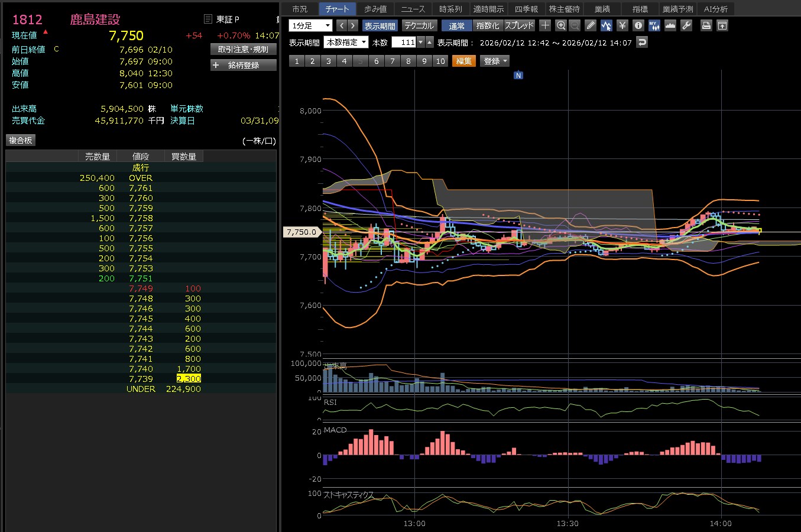Print the chart with printer icon

point(706,25)
